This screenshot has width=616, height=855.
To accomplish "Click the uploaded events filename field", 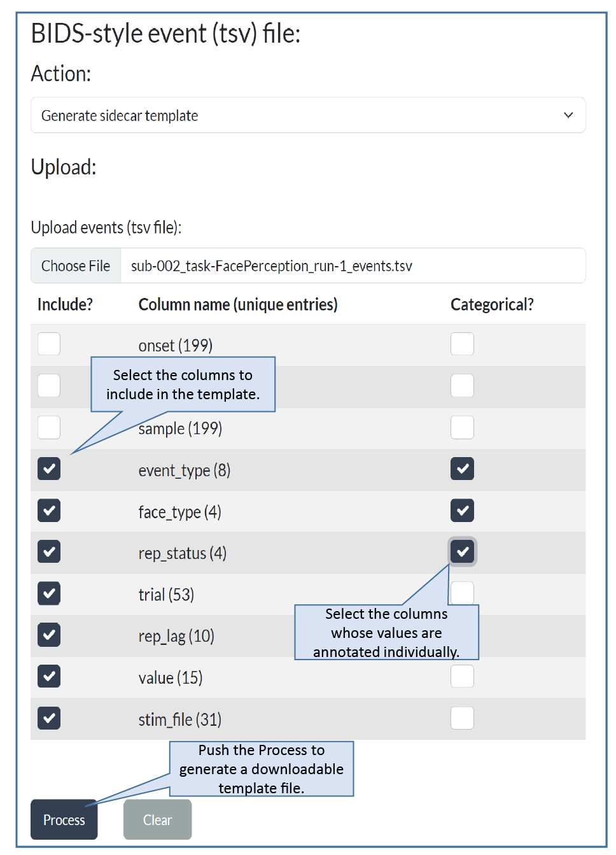I will 353,265.
